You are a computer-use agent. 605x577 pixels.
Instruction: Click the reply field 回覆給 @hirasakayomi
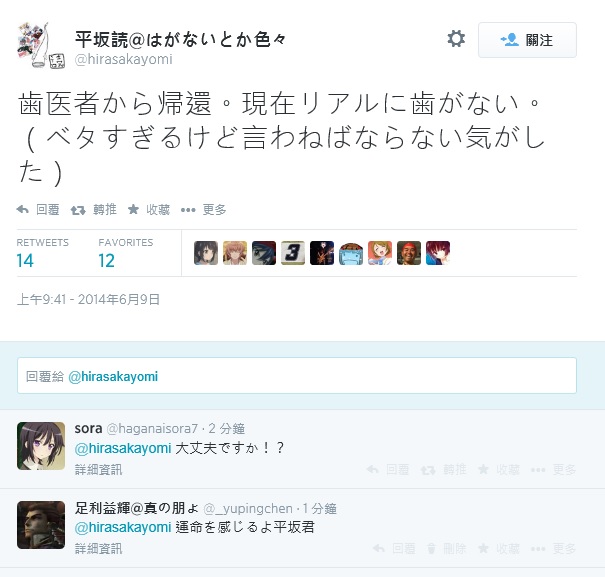tap(297, 376)
